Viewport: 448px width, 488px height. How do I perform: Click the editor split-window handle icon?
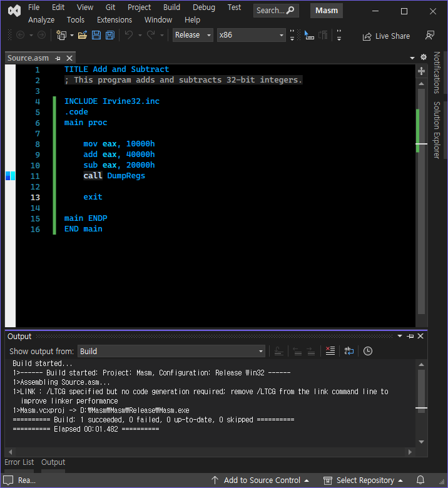421,71
